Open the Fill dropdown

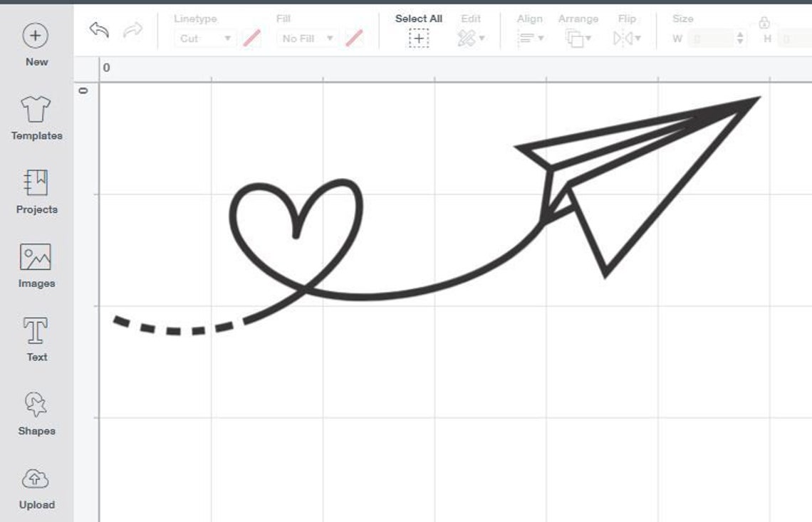306,38
